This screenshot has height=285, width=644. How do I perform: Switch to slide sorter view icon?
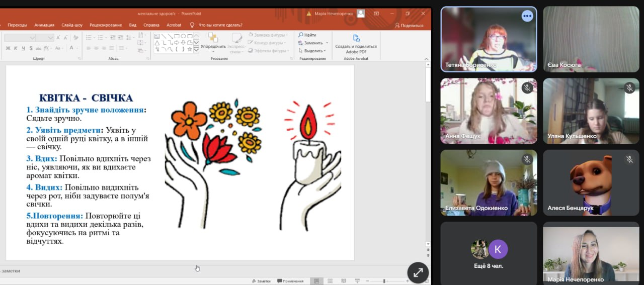(330, 281)
